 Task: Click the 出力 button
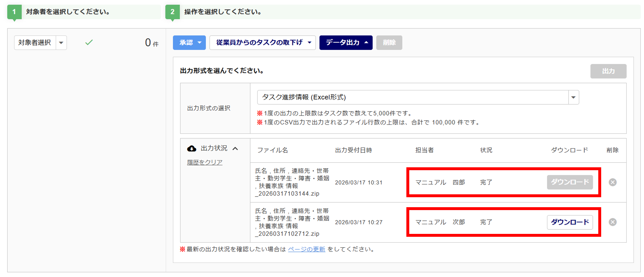pyautogui.click(x=608, y=71)
